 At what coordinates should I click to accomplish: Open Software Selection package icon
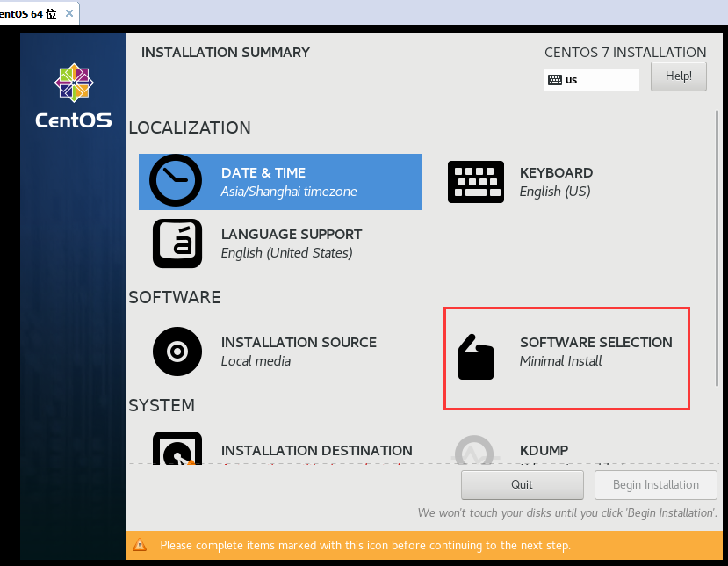pyautogui.click(x=475, y=357)
